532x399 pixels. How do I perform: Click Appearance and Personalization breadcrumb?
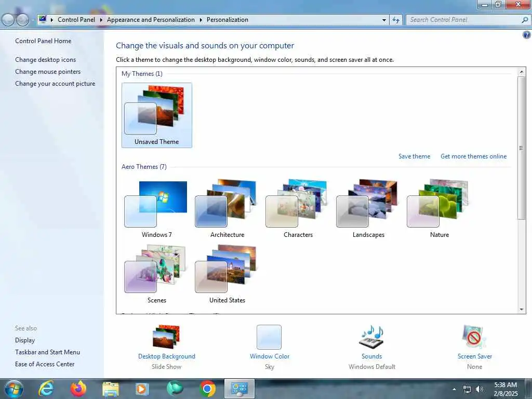coord(151,20)
